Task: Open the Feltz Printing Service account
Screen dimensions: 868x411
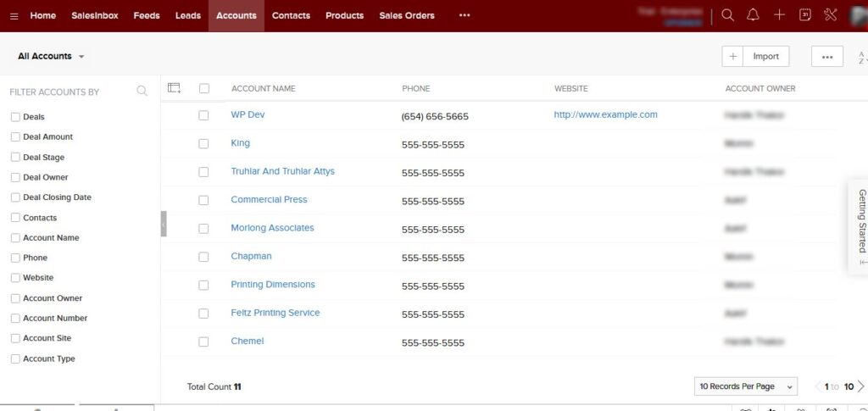Action: pyautogui.click(x=275, y=313)
